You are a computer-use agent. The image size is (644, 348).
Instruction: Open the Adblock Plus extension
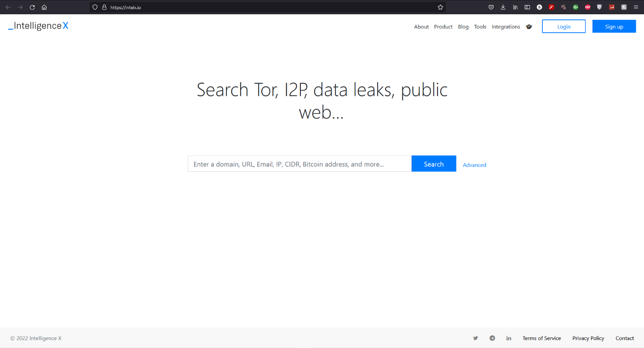coord(588,7)
